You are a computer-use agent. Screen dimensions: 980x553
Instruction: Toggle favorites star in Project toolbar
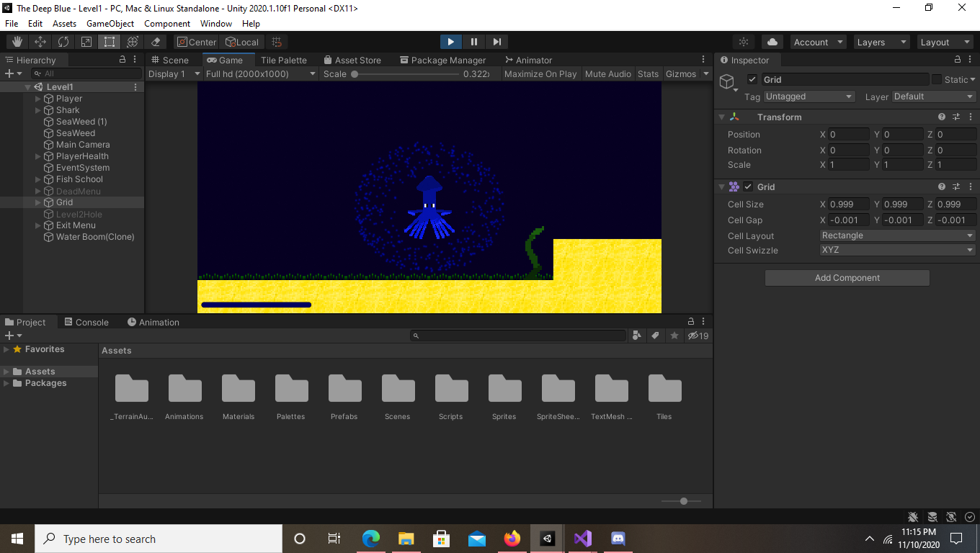(674, 336)
